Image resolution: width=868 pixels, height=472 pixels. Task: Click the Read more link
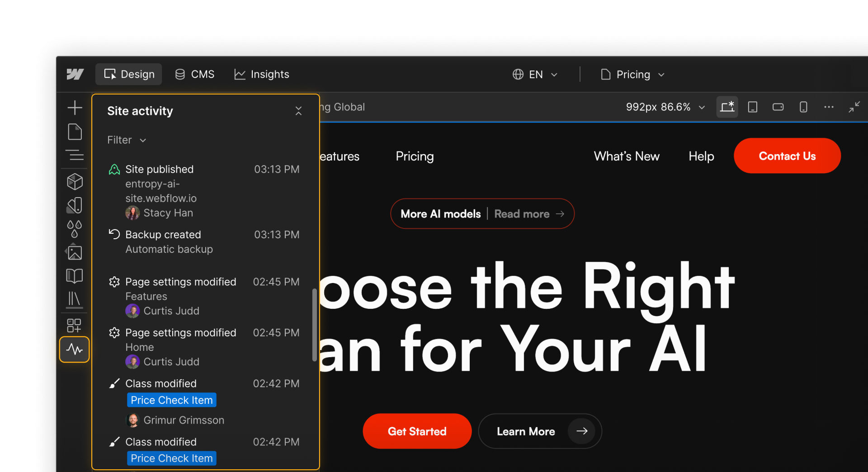pos(529,214)
